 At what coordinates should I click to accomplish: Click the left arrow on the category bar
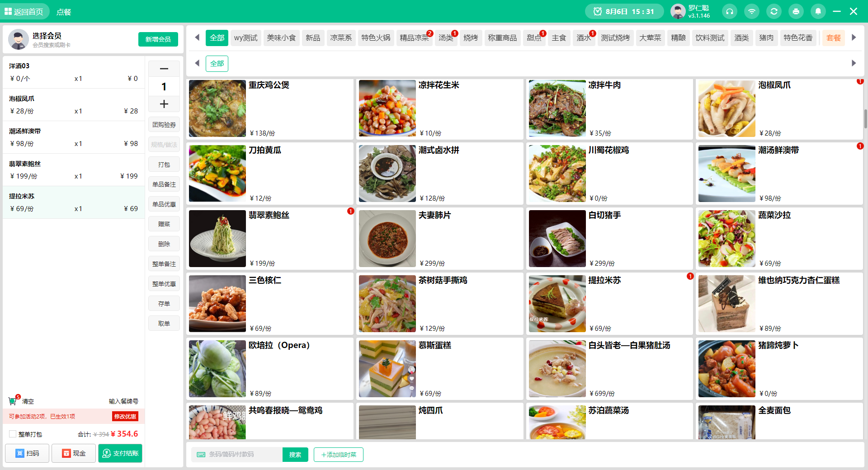197,38
